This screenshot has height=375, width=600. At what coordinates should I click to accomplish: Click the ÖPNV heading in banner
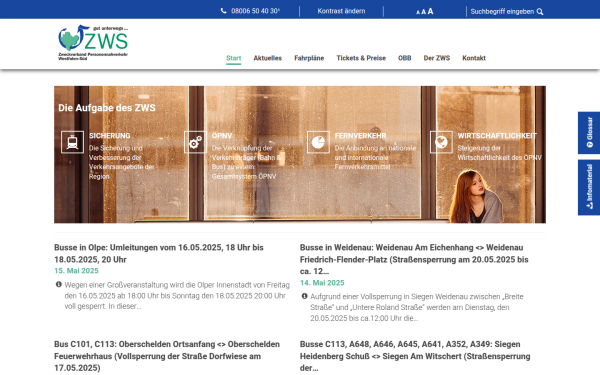[222, 136]
